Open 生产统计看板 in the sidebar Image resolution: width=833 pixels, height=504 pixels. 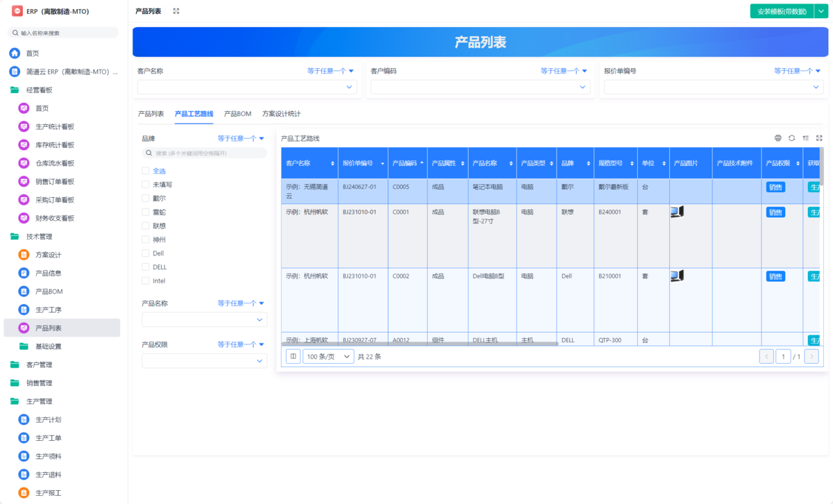pyautogui.click(x=55, y=126)
